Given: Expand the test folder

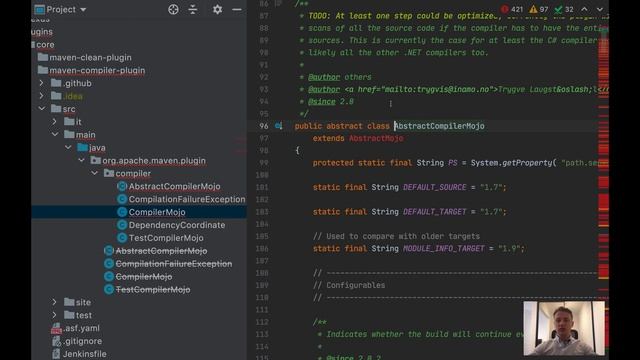Looking at the screenshot, I should (54, 315).
